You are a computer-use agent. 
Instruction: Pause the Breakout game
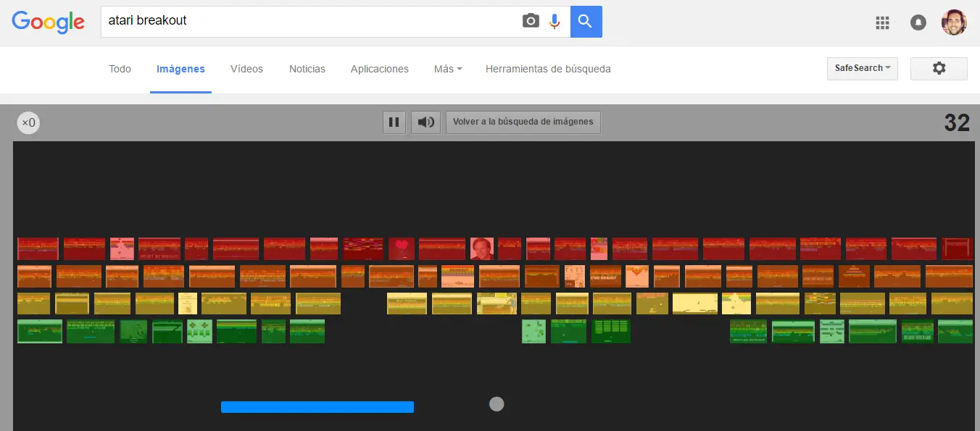click(394, 122)
